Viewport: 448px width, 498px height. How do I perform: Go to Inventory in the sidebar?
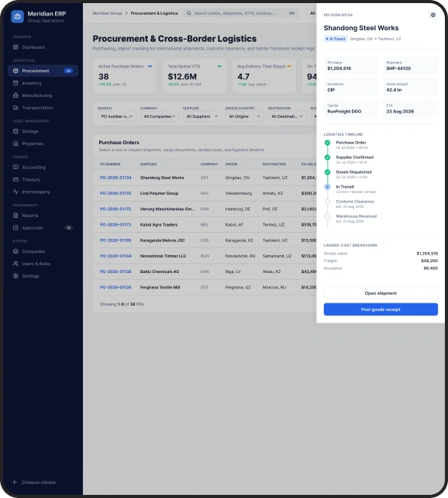click(x=43, y=83)
